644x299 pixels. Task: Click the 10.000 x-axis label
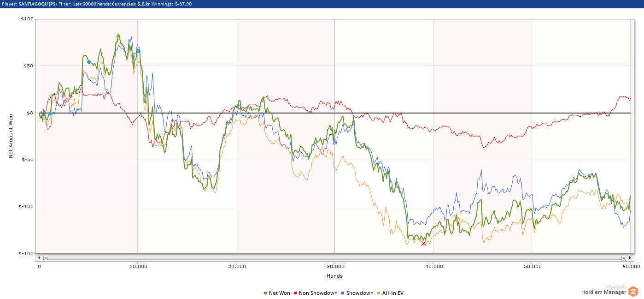[138, 267]
